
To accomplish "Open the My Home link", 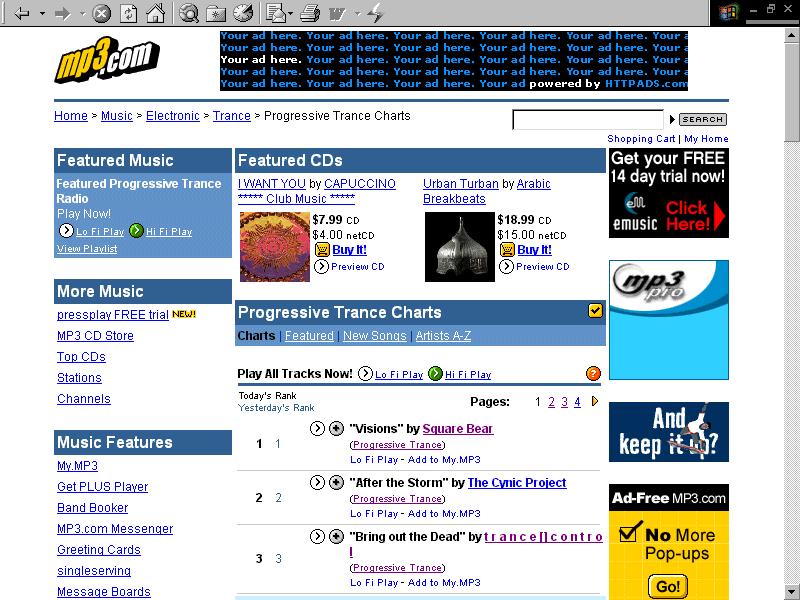I will [706, 139].
